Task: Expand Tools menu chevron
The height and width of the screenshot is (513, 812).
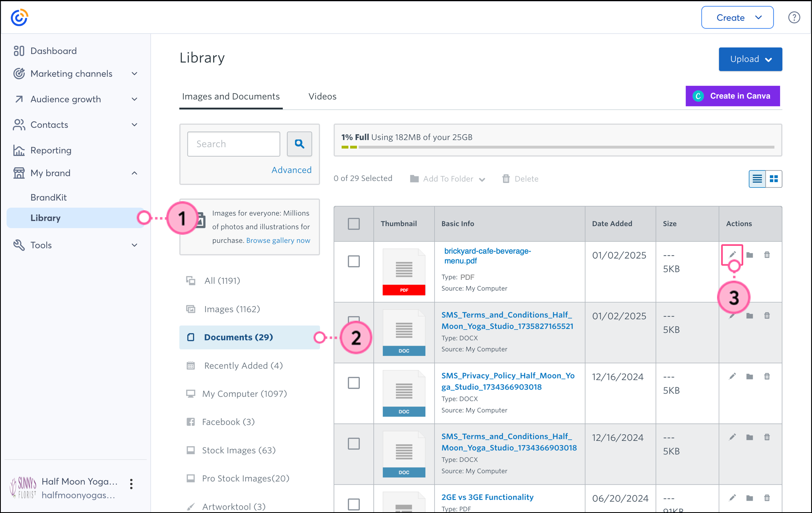Action: (x=134, y=245)
